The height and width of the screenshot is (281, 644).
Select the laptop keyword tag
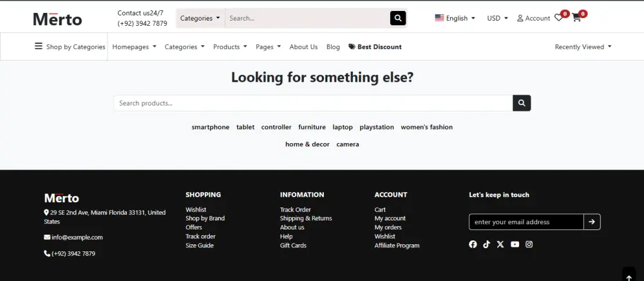[x=343, y=128]
